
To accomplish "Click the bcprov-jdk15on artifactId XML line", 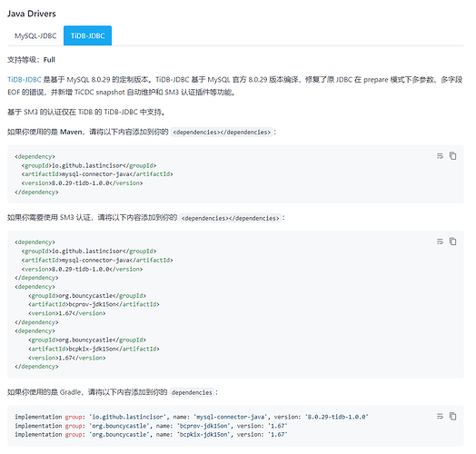I will (94, 304).
